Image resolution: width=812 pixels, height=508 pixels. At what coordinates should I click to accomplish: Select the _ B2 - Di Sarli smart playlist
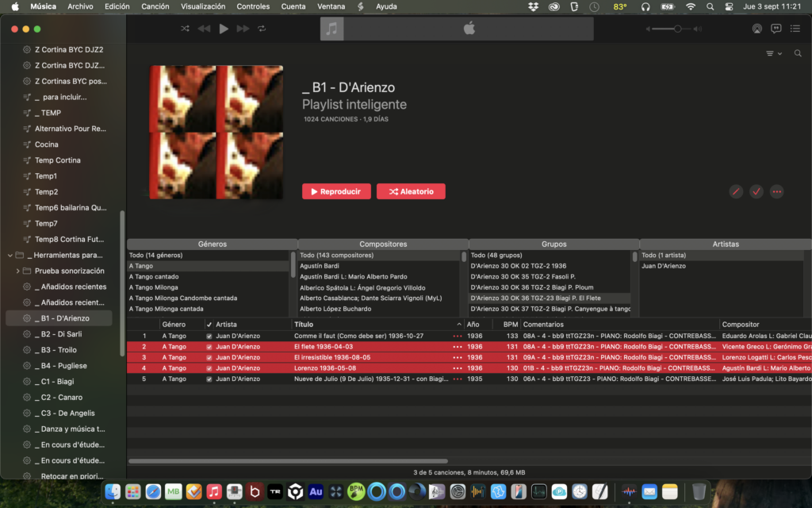(x=59, y=334)
